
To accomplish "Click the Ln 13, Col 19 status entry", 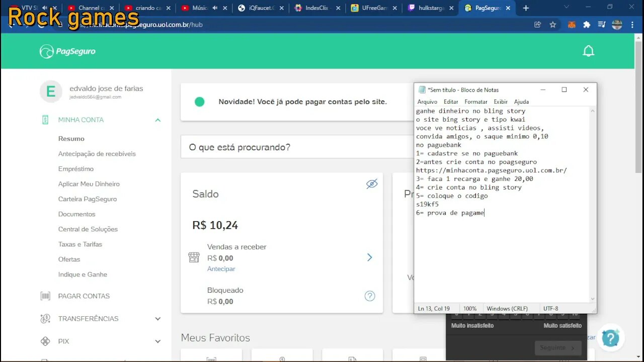I will click(x=434, y=308).
